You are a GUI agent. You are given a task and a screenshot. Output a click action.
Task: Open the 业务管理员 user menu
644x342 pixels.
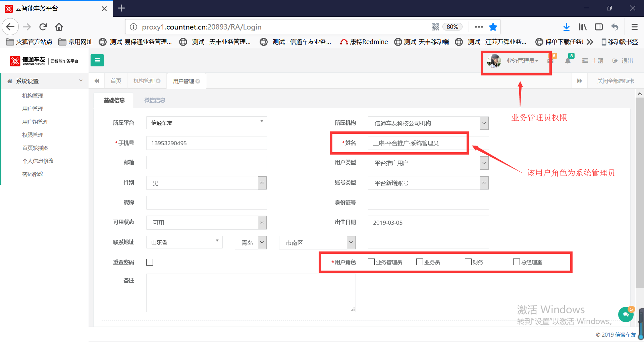(x=522, y=61)
